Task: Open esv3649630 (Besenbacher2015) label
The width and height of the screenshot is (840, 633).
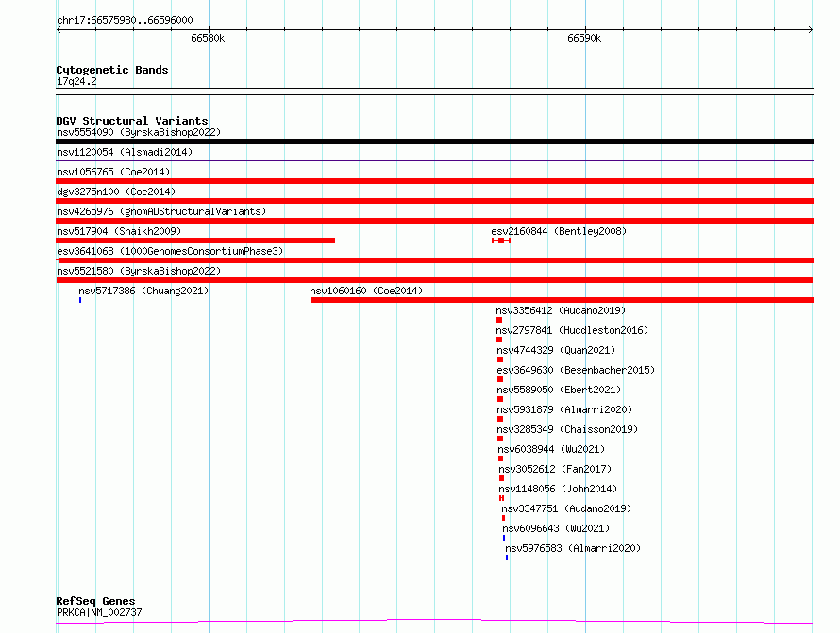Action: click(576, 370)
